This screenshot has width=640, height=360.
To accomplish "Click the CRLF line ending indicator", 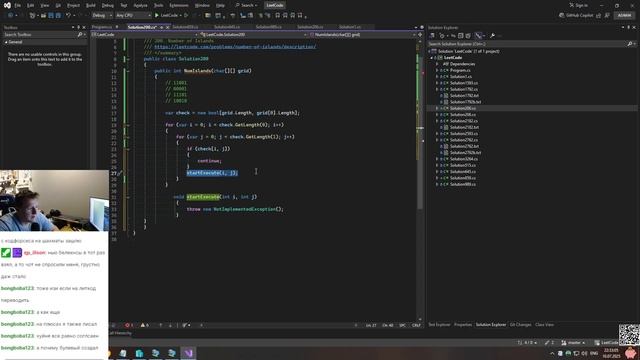I will (x=416, y=325).
